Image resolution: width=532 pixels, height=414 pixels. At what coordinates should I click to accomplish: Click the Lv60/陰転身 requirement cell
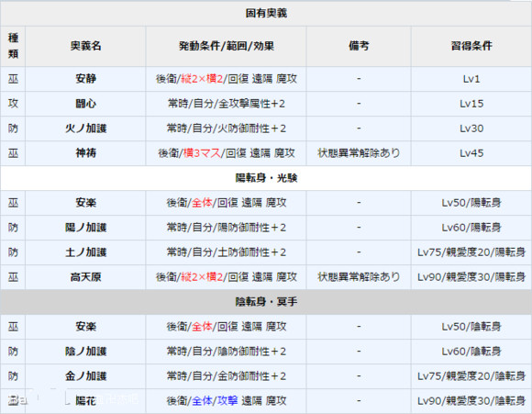pyautogui.click(x=471, y=352)
